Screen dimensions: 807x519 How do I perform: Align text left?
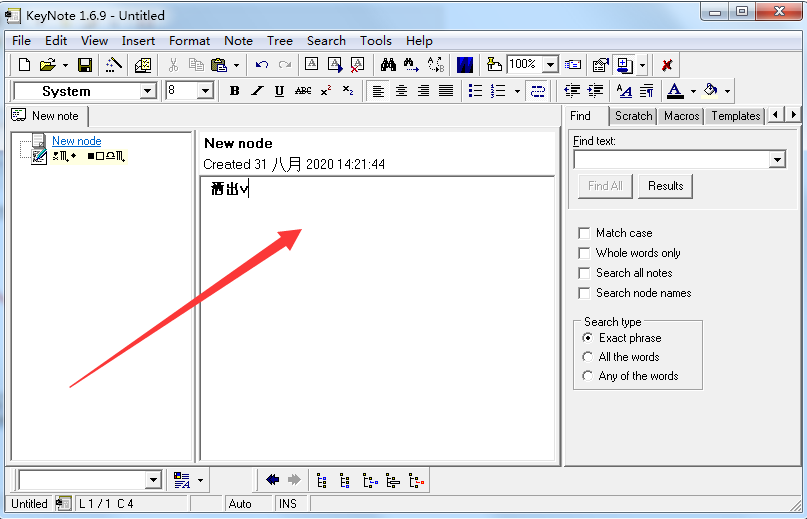[x=378, y=91]
